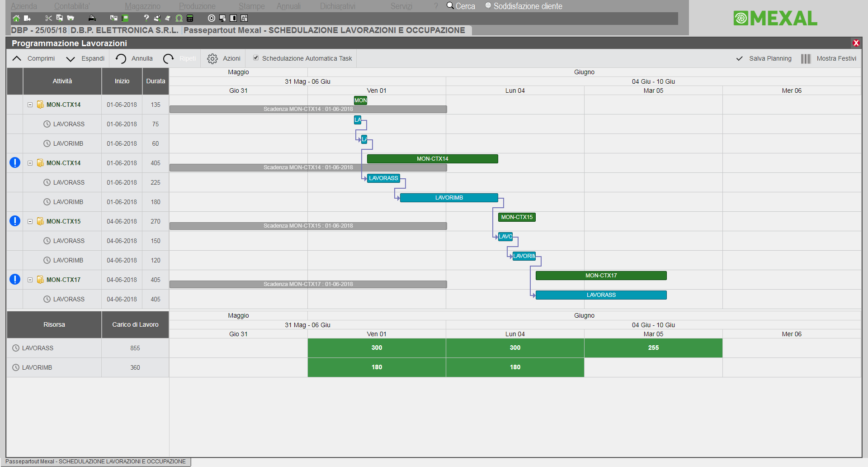Screen dimensions: 868x467
Task: Open the Magazzino menu
Action: point(142,6)
